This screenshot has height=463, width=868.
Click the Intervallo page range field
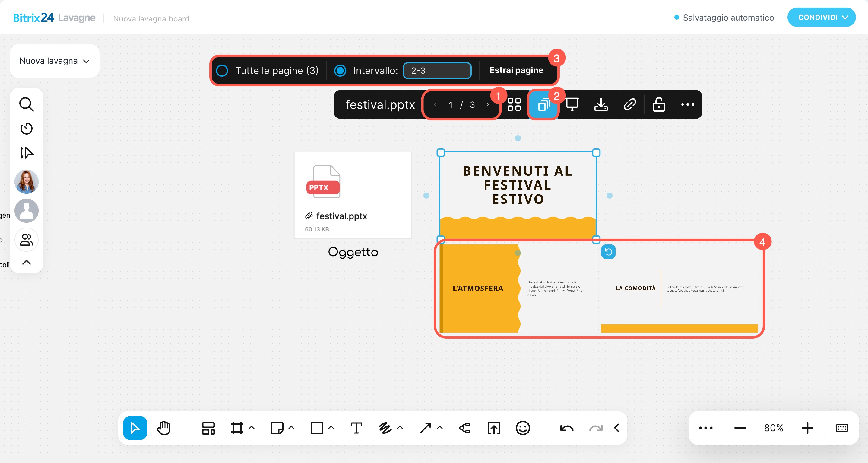pyautogui.click(x=437, y=71)
